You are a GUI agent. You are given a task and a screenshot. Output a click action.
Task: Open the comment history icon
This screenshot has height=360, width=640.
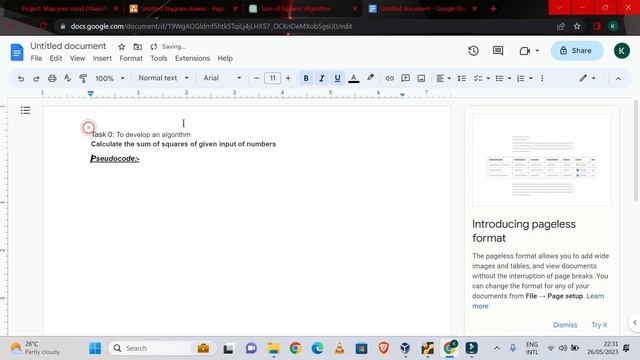[x=498, y=51]
